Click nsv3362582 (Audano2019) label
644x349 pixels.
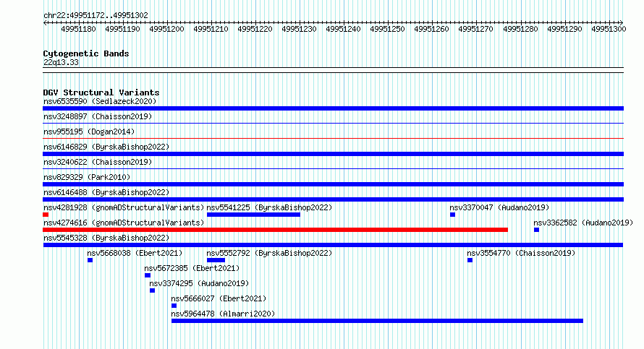click(x=583, y=223)
